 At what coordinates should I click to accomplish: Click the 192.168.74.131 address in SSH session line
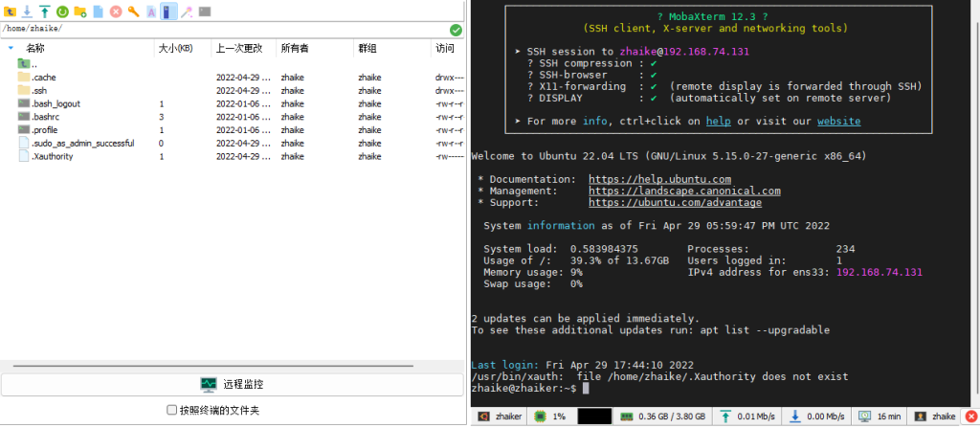[705, 52]
